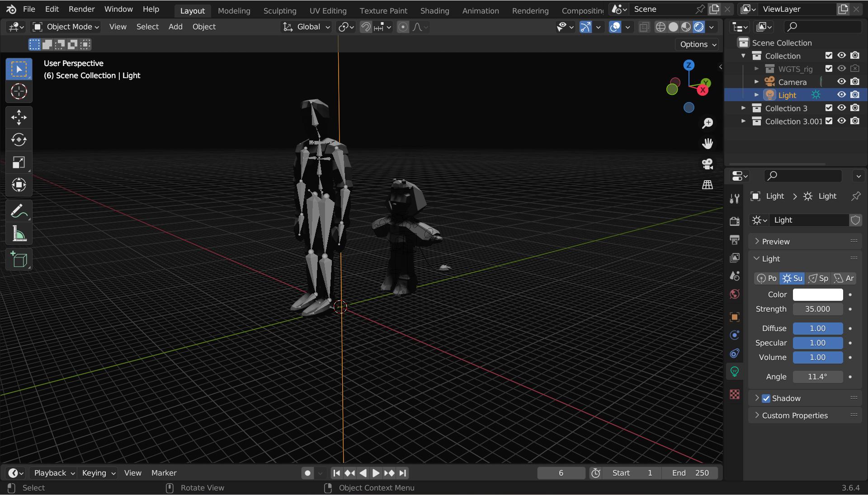This screenshot has width=868, height=495.
Task: Switch to the Modeling workspace tab
Action: tap(234, 10)
